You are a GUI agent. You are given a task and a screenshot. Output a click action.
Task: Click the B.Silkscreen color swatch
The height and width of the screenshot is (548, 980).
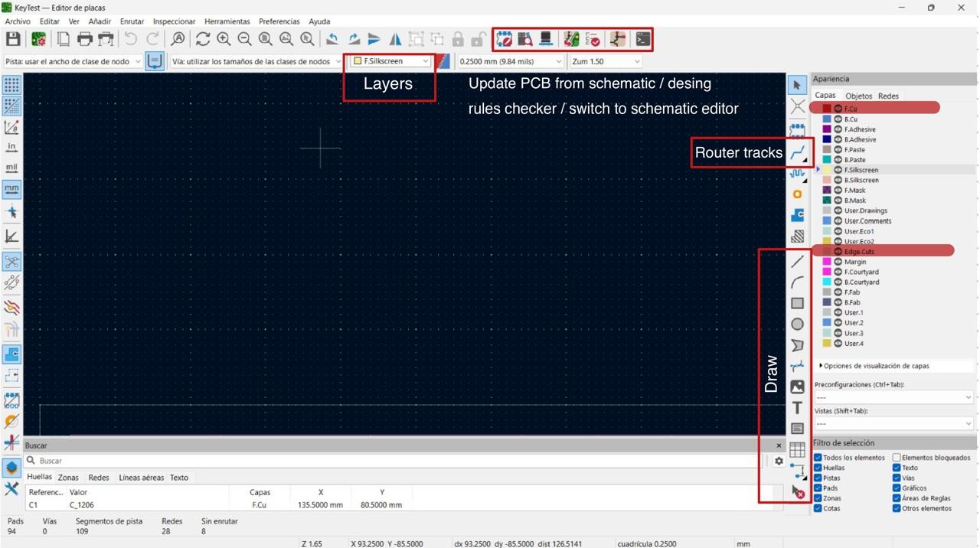[827, 180]
